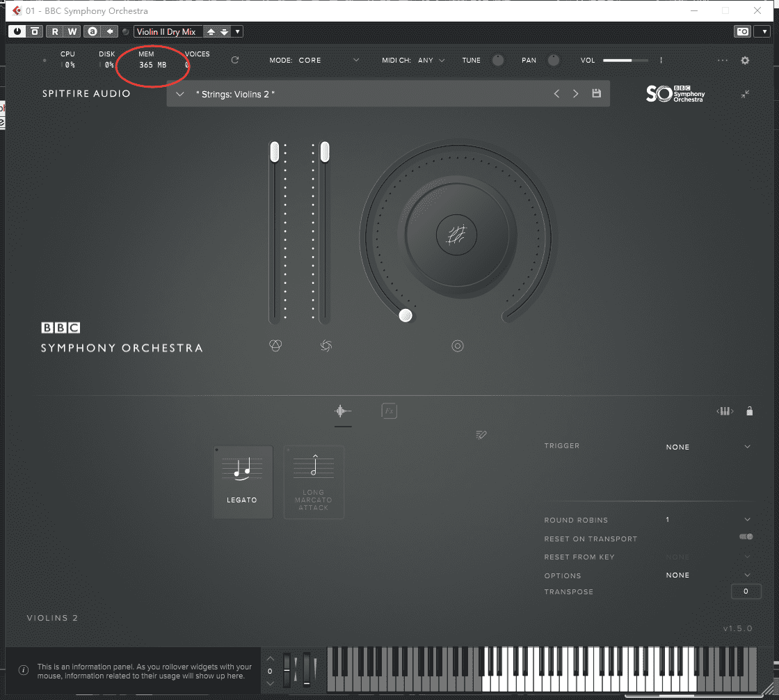Select the Legato articulation
This screenshot has width=779, height=700.
(x=243, y=482)
